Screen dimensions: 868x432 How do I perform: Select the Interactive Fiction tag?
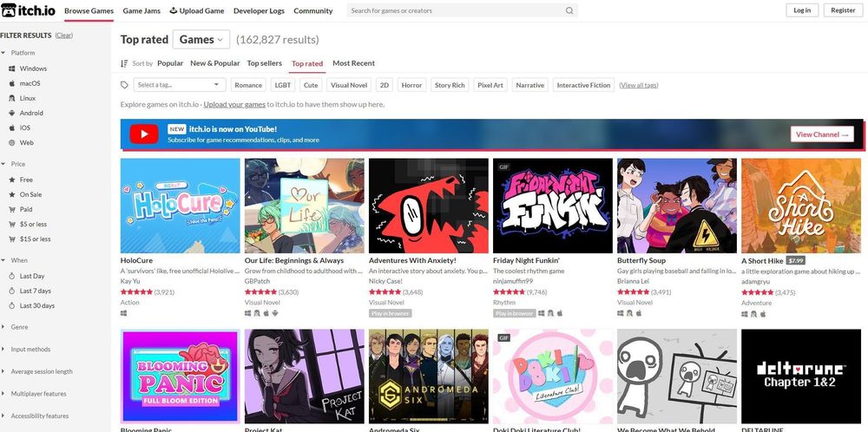tap(583, 85)
